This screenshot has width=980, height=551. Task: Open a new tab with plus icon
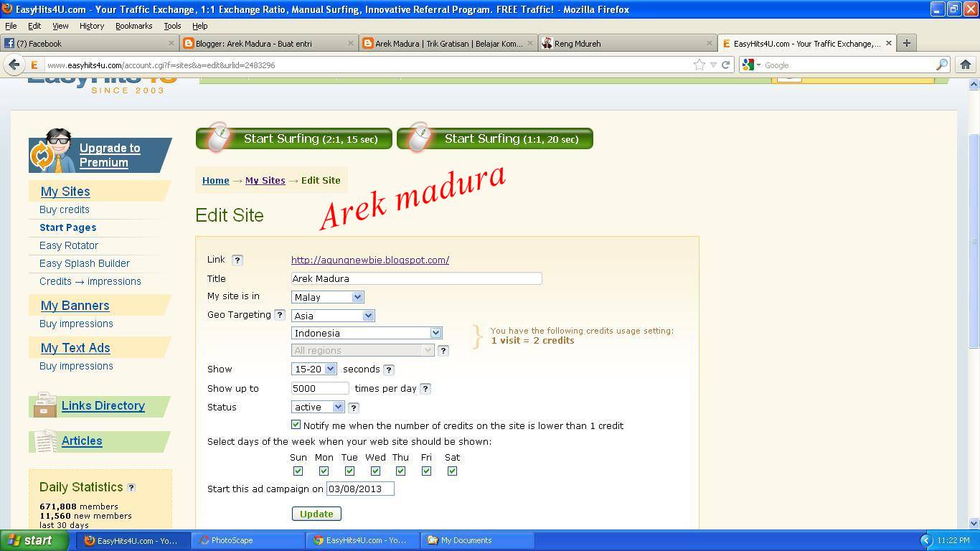(x=907, y=43)
